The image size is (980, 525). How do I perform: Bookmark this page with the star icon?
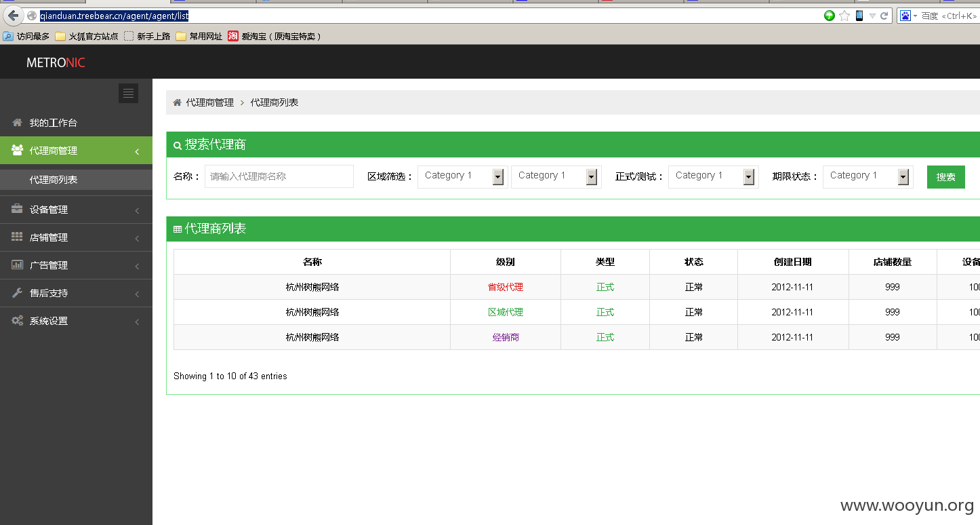(844, 16)
